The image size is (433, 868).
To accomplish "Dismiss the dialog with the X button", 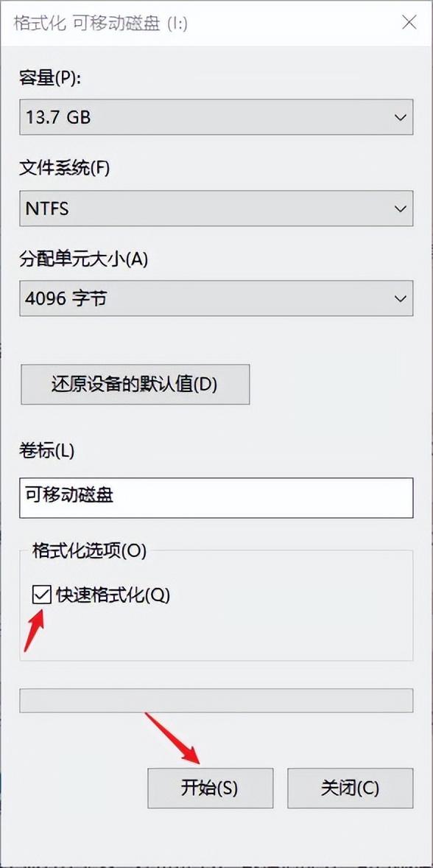I will pyautogui.click(x=409, y=24).
